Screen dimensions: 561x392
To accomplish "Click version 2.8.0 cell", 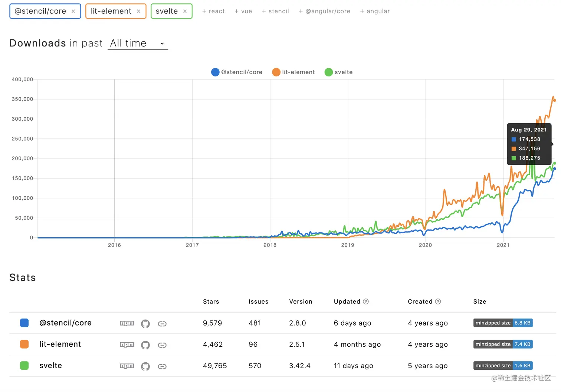I will (298, 323).
